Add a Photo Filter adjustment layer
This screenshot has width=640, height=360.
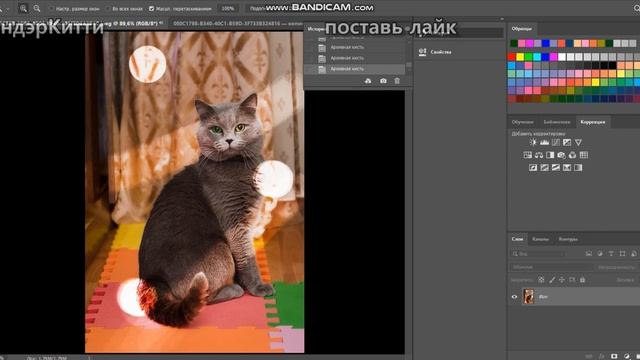tap(561, 155)
